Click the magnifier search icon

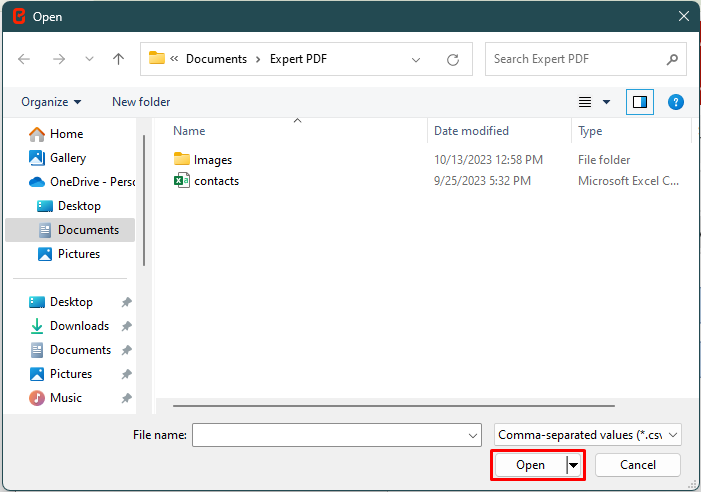(672, 59)
